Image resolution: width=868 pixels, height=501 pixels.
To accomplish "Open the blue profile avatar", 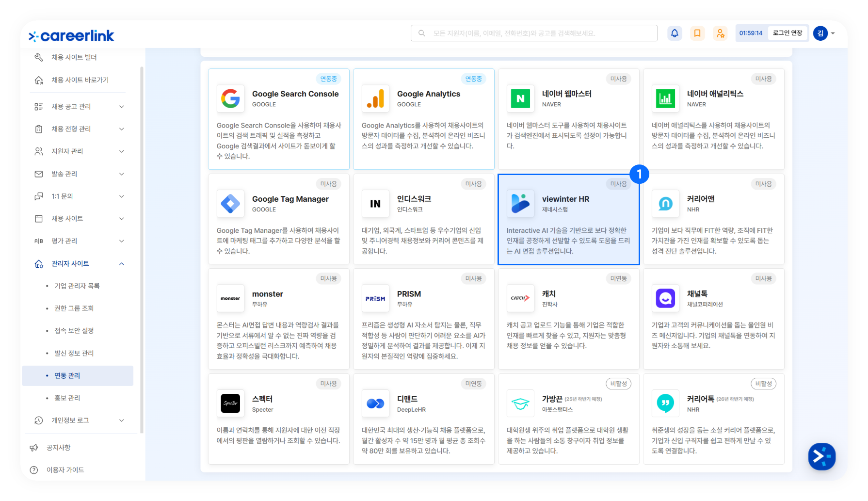I will [x=820, y=33].
